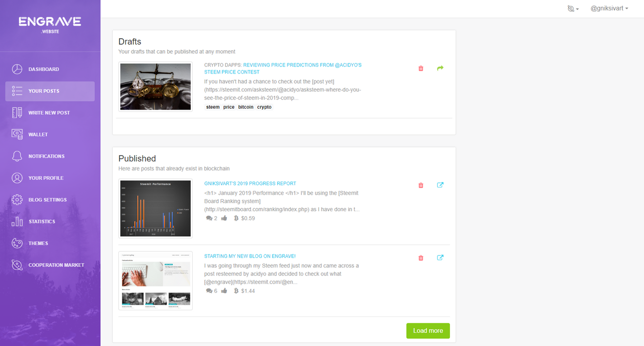Screen dimensions: 644x346
Task: Click comments icon on Starting My New Blog
Action: point(209,291)
